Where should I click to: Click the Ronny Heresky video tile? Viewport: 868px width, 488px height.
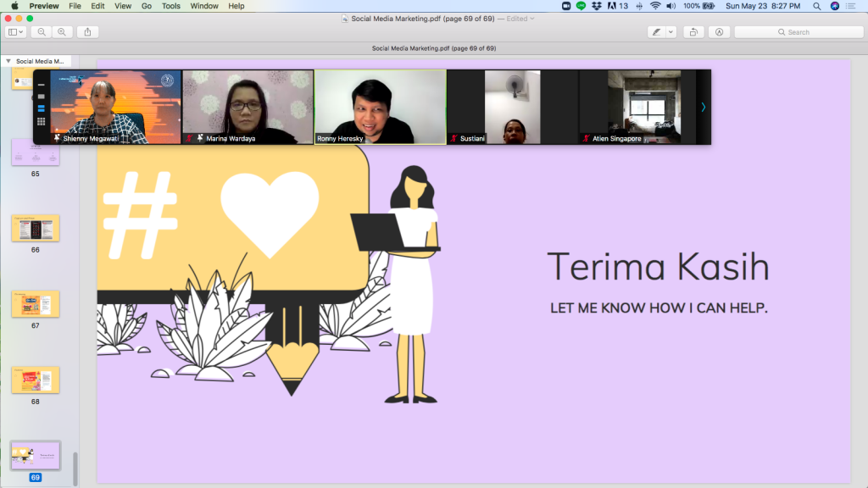380,106
